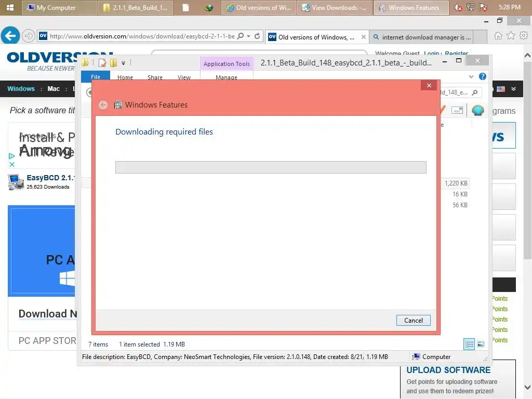Select the 16 KB file size cell
532x399 pixels.
(460, 194)
